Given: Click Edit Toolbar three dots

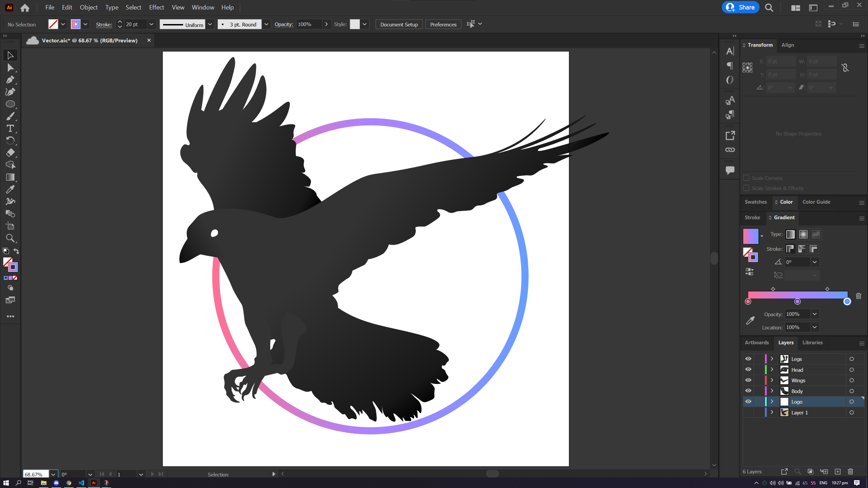Looking at the screenshot, I should (x=11, y=316).
